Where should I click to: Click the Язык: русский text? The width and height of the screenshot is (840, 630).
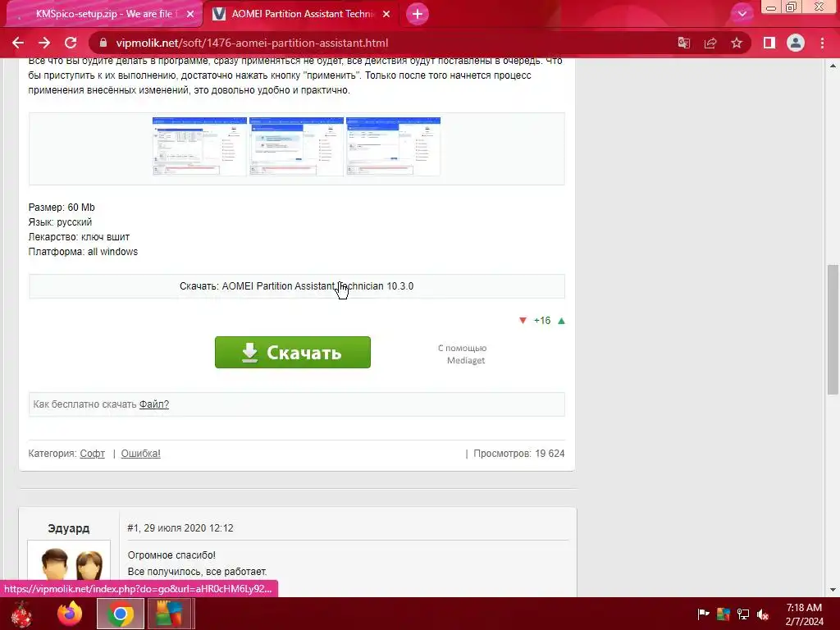coord(60,221)
